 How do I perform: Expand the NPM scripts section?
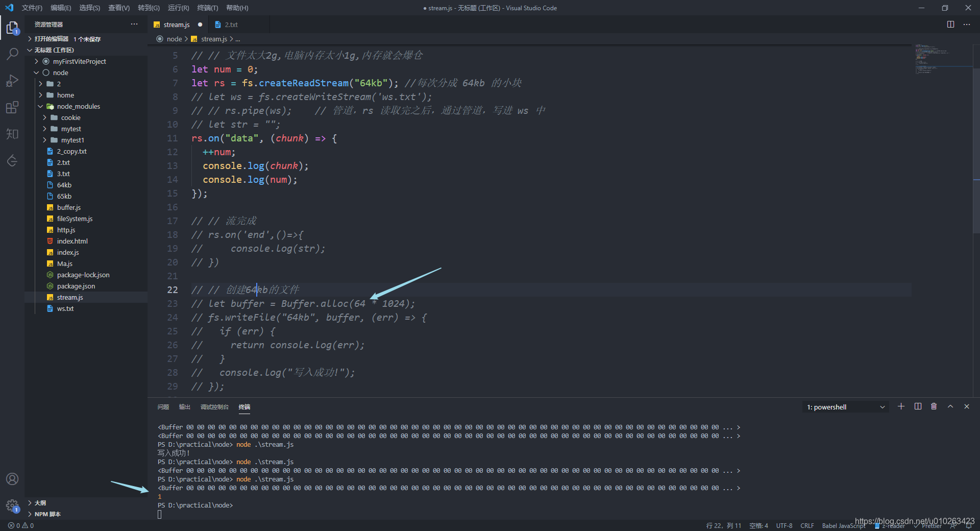tap(86, 514)
